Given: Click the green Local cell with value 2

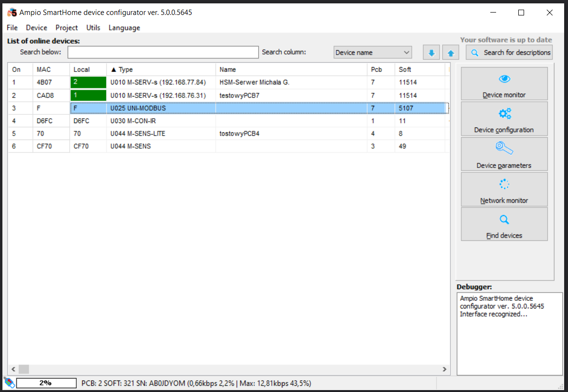Looking at the screenshot, I should coord(88,82).
